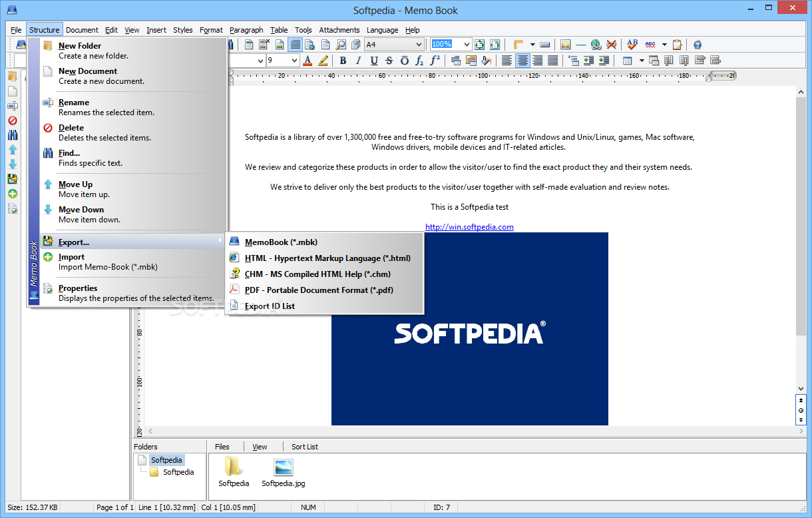The image size is (812, 518).
Task: Click the subscript f2 icon
Action: (x=419, y=61)
